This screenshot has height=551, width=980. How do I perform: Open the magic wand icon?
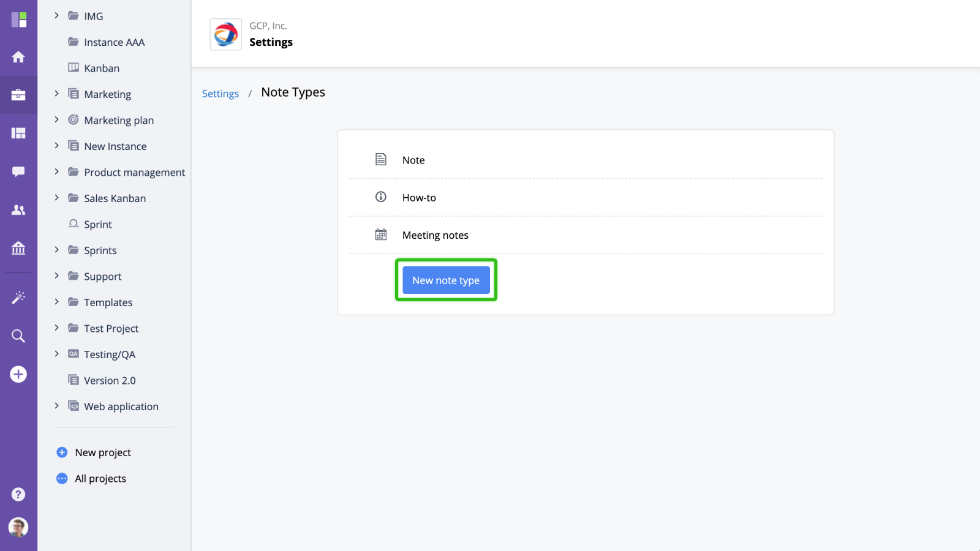[18, 298]
